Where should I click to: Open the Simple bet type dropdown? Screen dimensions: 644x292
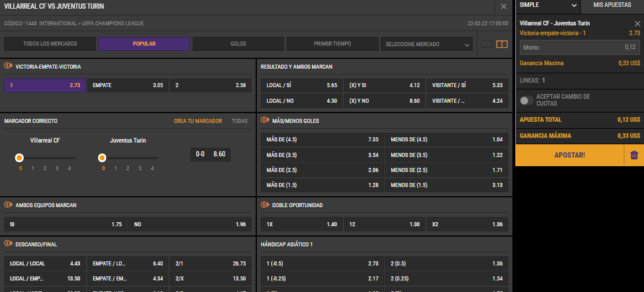point(548,5)
